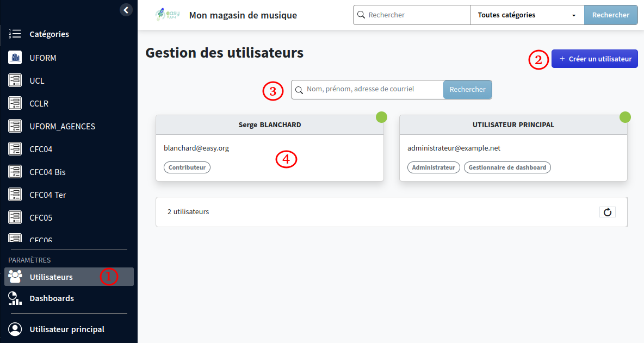
Task: Open the CFC04 category icon
Action: pos(15,148)
